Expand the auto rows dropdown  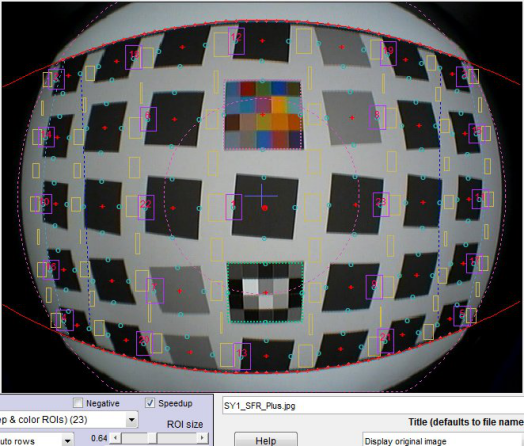click(37, 441)
